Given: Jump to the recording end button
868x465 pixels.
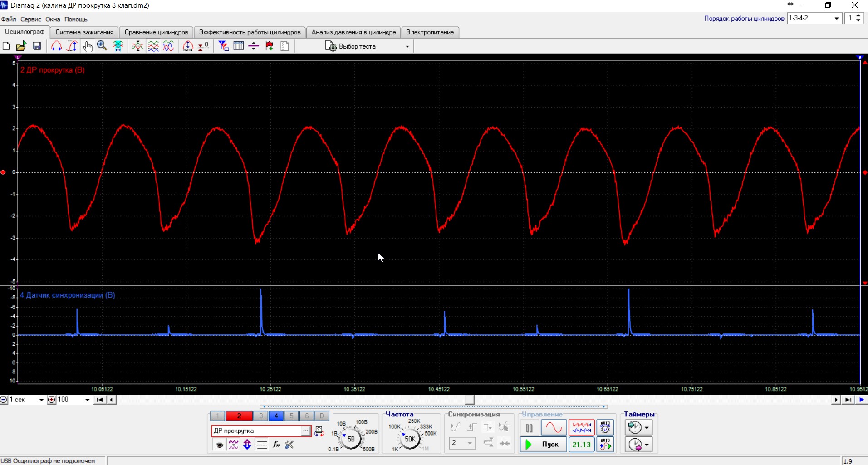Looking at the screenshot, I should pyautogui.click(x=848, y=400).
